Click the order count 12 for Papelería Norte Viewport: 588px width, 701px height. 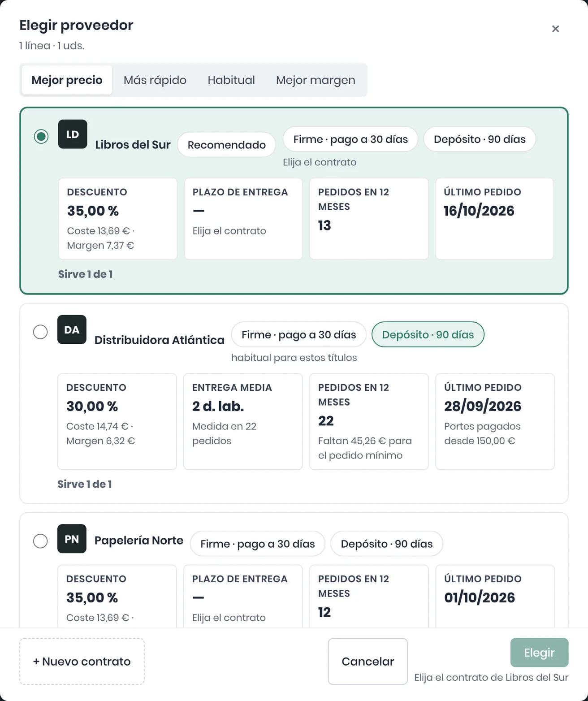324,612
